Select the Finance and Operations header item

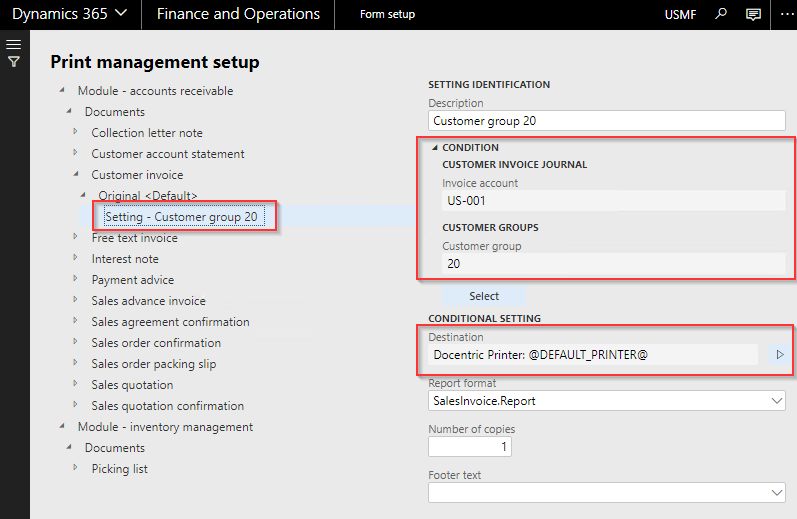pos(238,14)
